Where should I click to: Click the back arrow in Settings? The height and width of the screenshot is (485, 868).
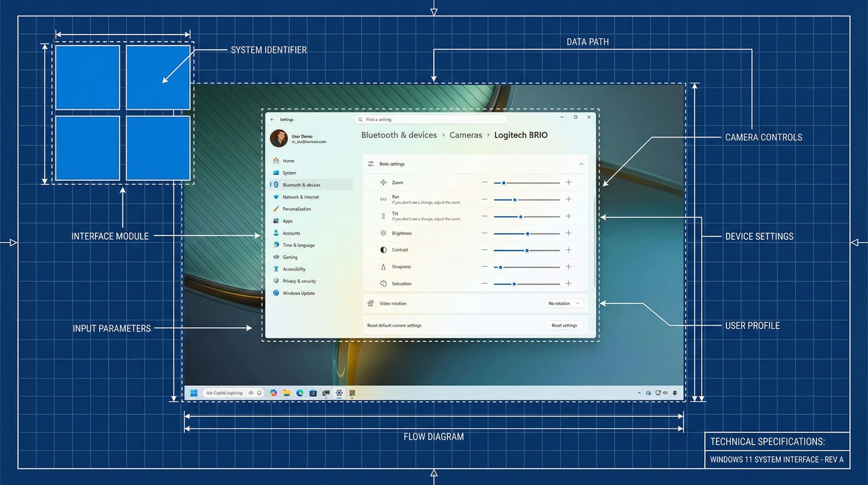coord(272,119)
